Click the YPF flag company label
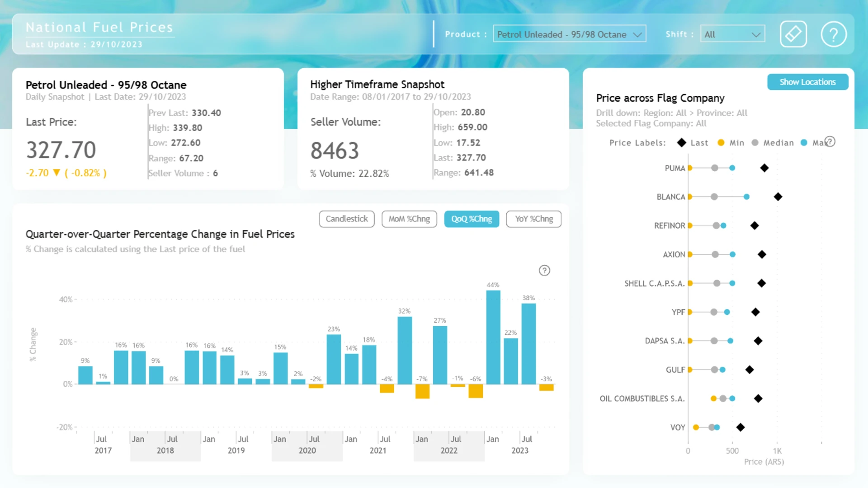The height and width of the screenshot is (488, 868). 678,312
